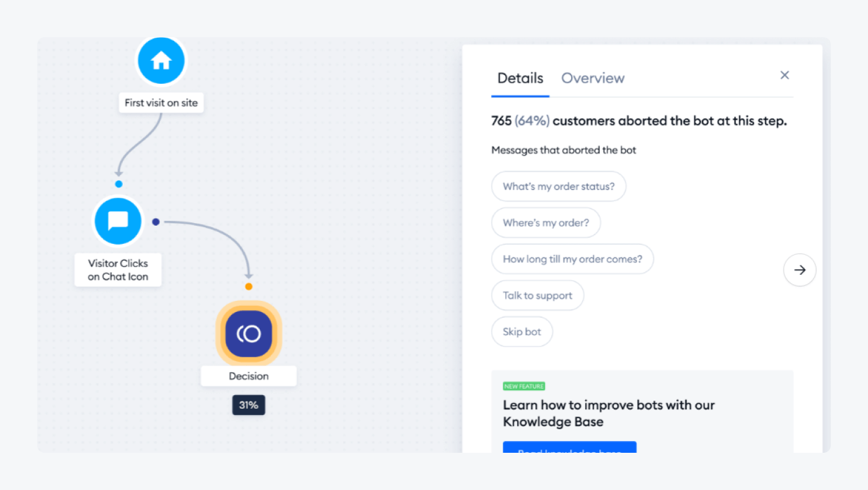Click the First visit on site home icon

161,60
